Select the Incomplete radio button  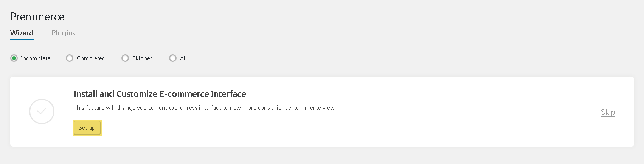[14, 58]
